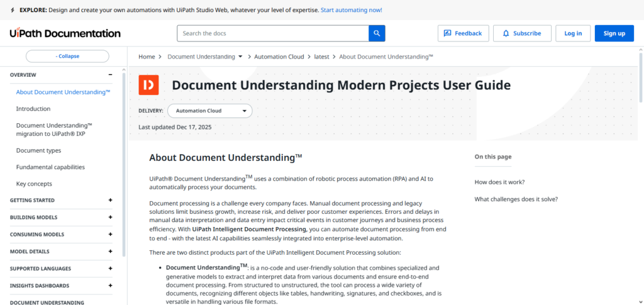Screen dimensions: 644x305
Task: Open Document Understanding migration to UiPath IXP
Action: [x=54, y=130]
